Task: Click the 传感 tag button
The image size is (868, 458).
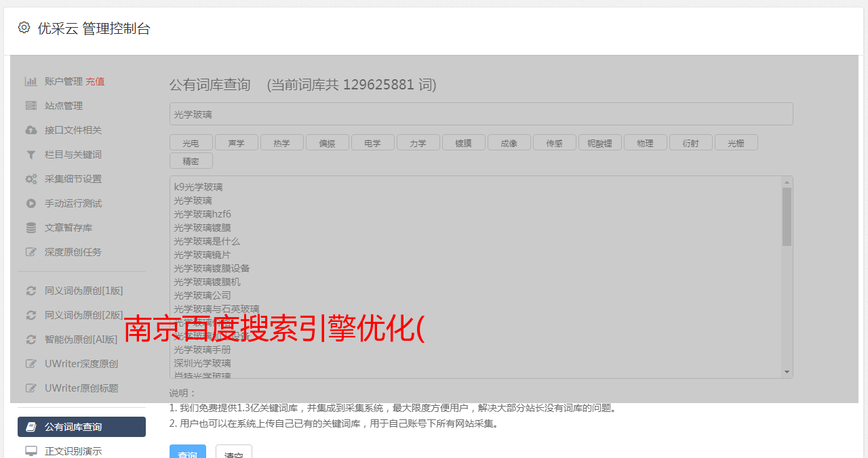Action: click(x=554, y=142)
